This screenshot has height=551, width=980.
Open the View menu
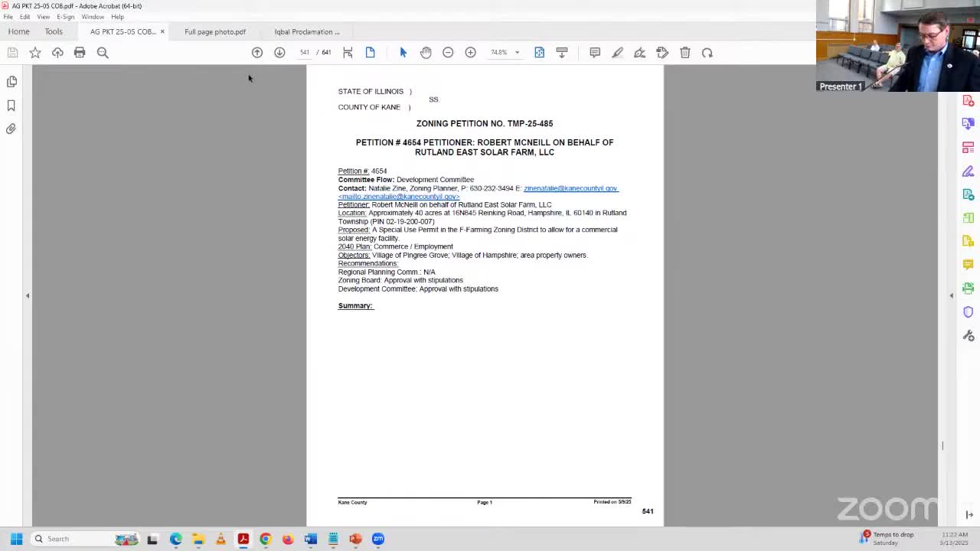pos(43,17)
